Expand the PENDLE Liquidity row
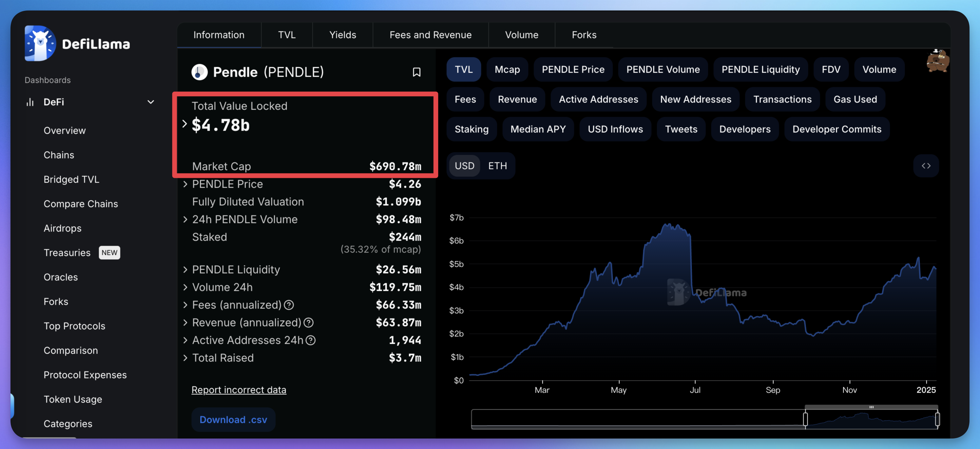This screenshot has height=449, width=980. pos(185,270)
